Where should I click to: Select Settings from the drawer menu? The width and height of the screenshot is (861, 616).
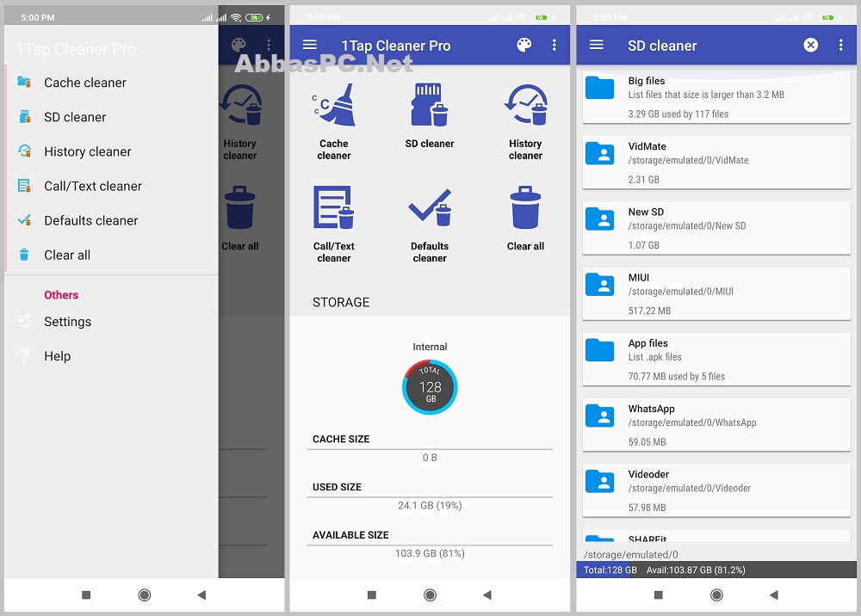click(67, 322)
